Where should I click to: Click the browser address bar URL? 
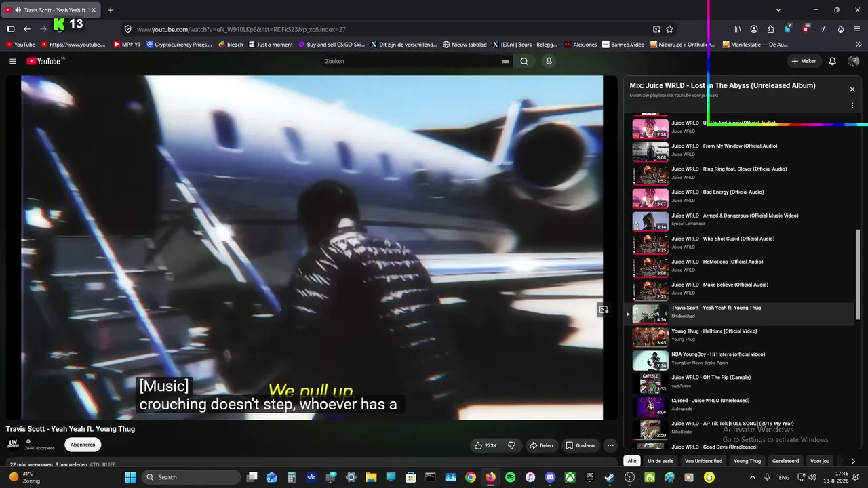[x=241, y=29]
